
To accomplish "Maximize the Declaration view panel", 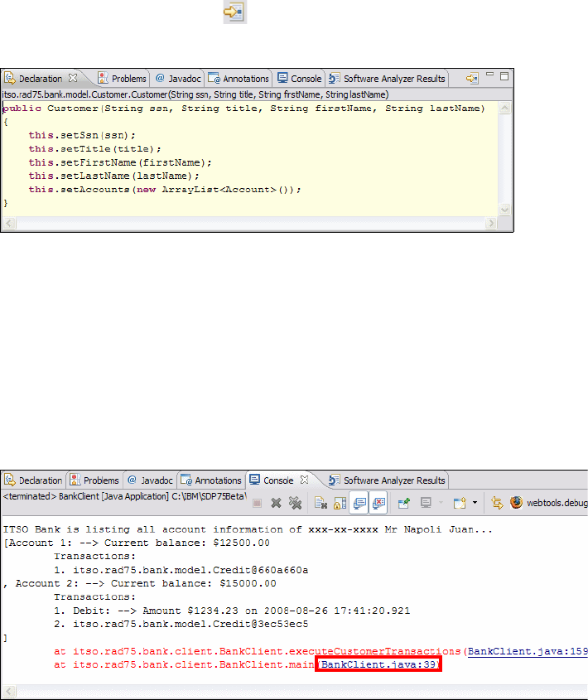I will (504, 76).
